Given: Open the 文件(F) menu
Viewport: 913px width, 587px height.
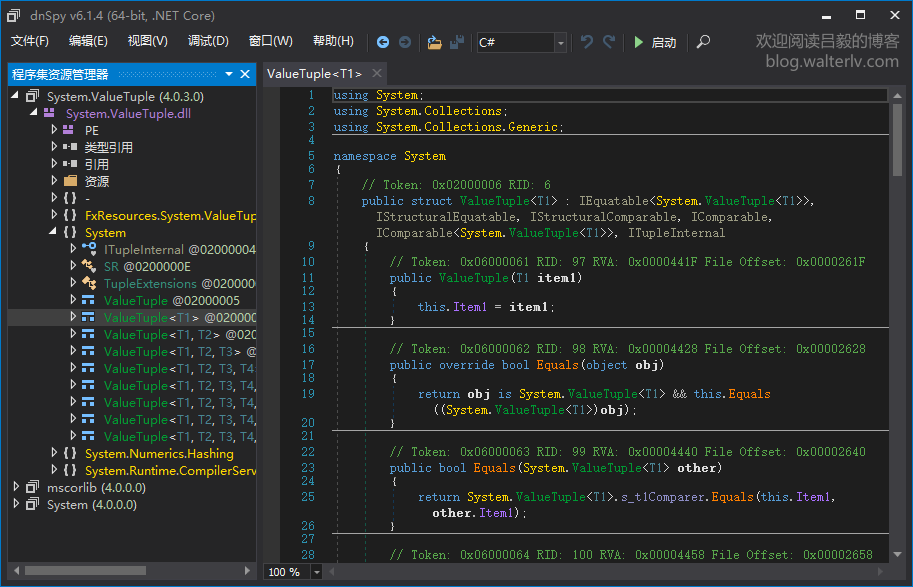Looking at the screenshot, I should [x=30, y=41].
